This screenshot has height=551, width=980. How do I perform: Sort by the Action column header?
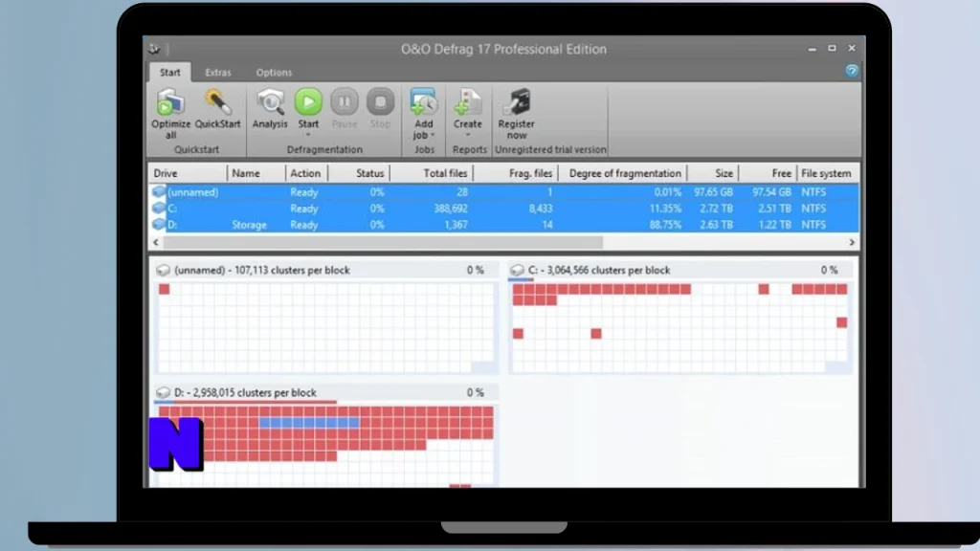(306, 173)
